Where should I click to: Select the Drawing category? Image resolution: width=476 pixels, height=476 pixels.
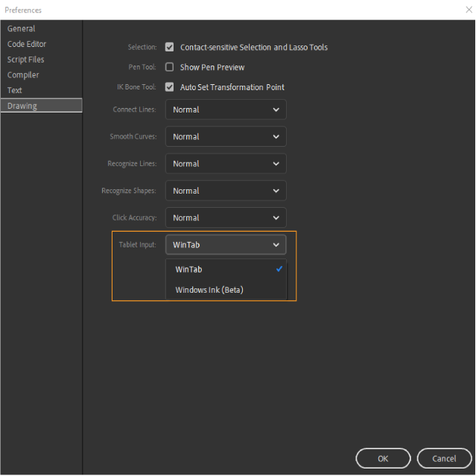click(42, 106)
